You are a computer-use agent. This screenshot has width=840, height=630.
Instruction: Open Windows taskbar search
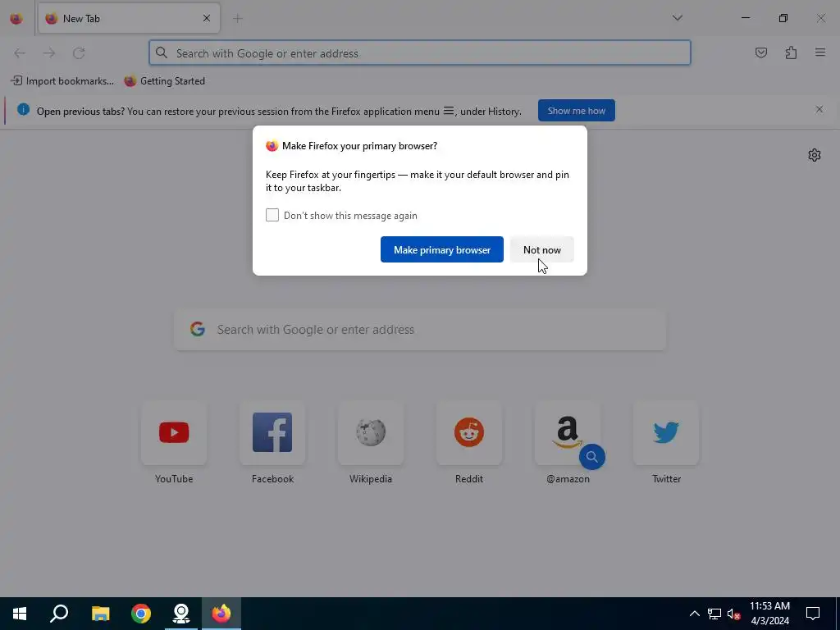coord(59,614)
